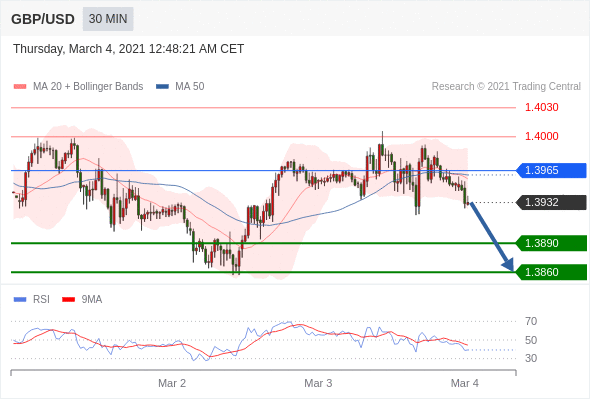Viewport: 590px width, 400px height.
Task: Click the RSI level 30 axis label
Action: (x=531, y=358)
